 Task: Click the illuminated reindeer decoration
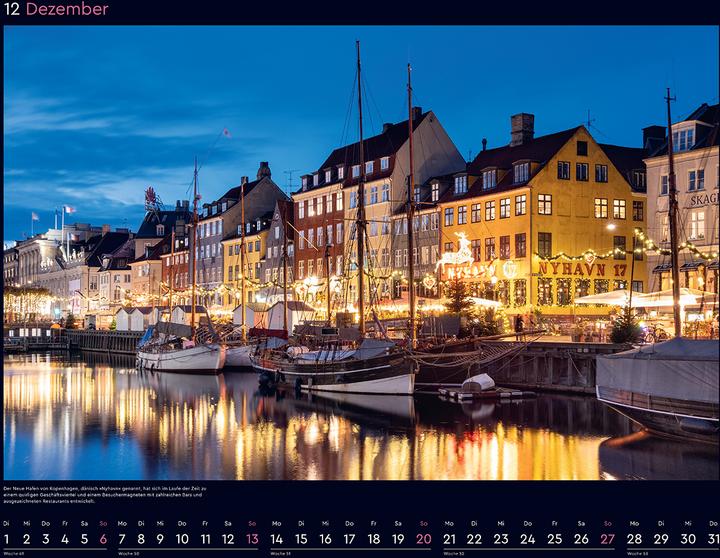point(457,250)
